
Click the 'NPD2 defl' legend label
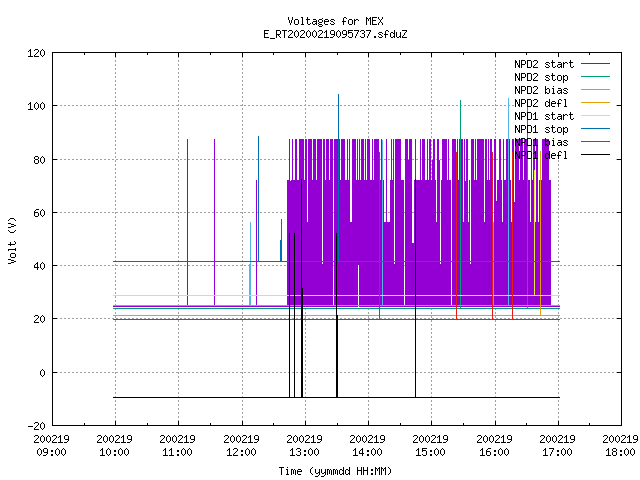point(541,103)
